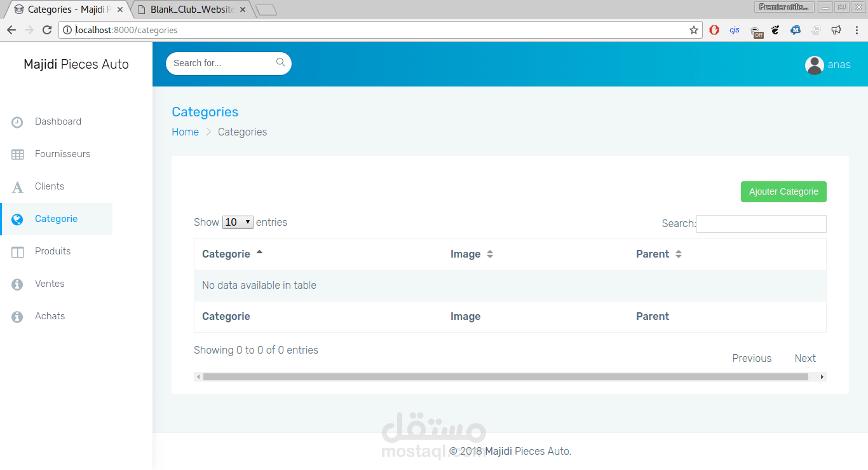Click the Categories page heading

tap(205, 112)
